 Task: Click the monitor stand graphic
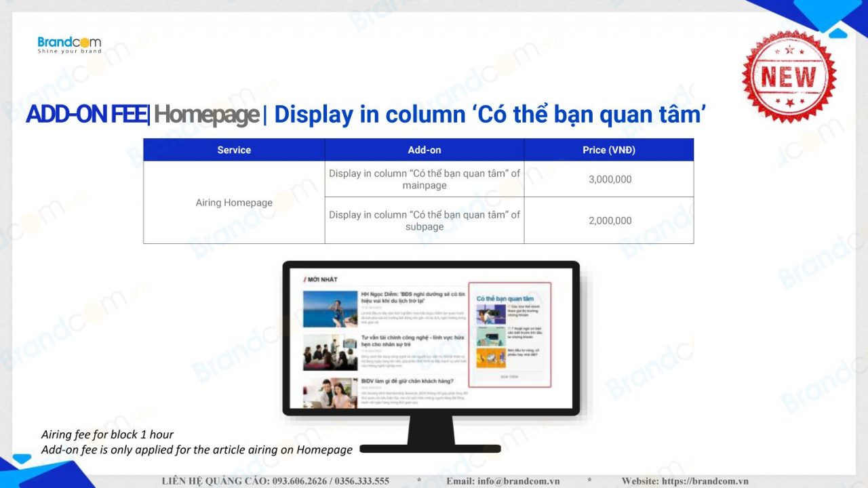tap(431, 434)
